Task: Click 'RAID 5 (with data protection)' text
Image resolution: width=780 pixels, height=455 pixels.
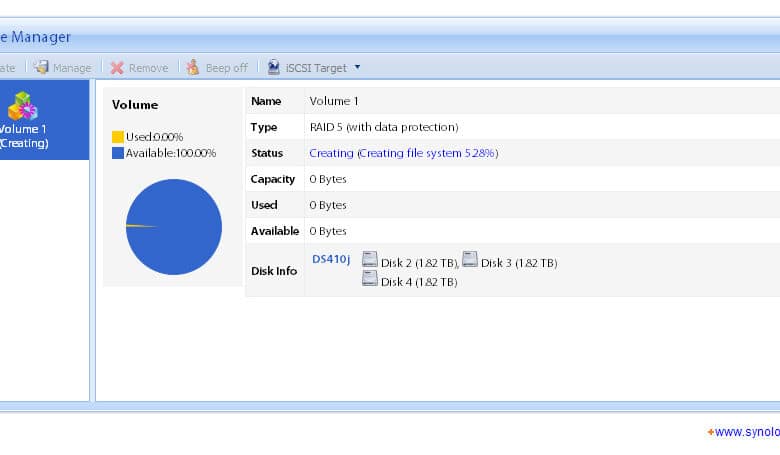Action: click(384, 127)
